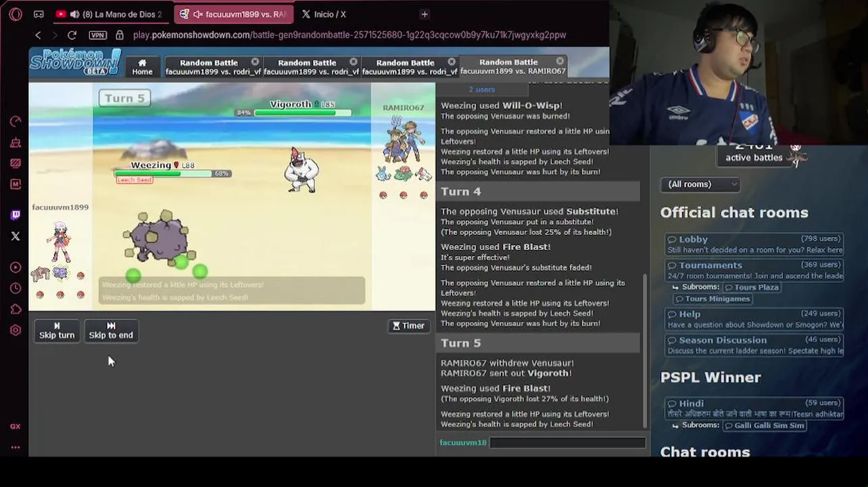The width and height of the screenshot is (868, 487).
Task: Click the striped panel icon in sidebar
Action: (16, 163)
